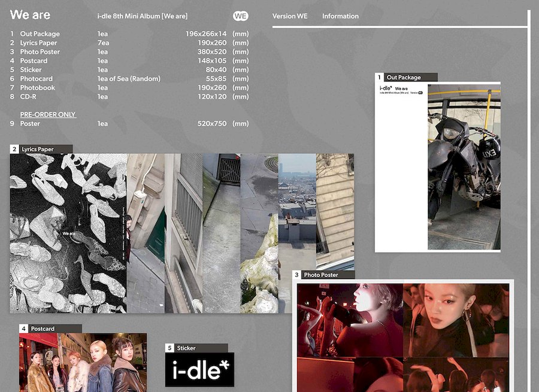
Task: Click the city skyline lyrics paper panel
Action: 297,197
